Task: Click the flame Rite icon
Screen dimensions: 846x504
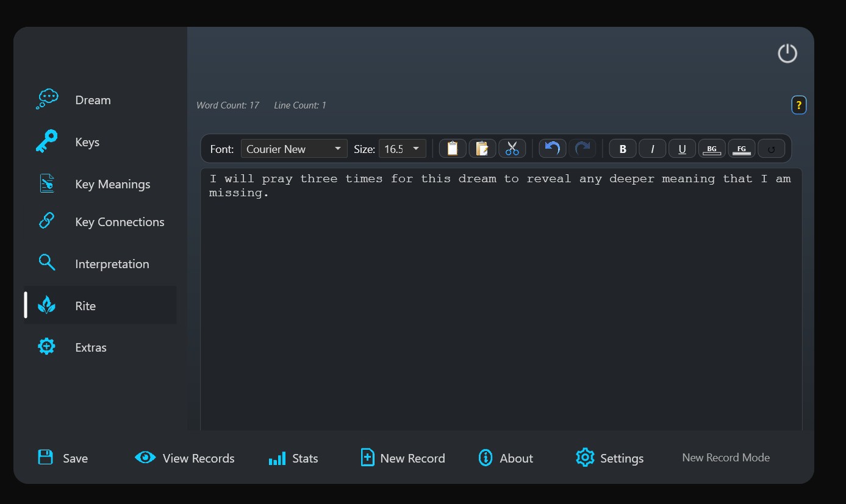Action: pos(46,305)
